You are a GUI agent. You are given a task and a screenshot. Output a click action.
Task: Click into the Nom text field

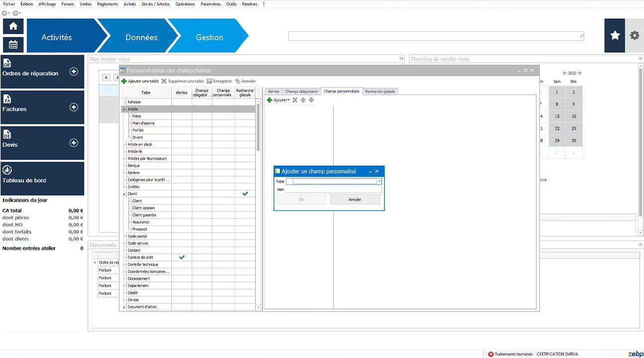coord(333,189)
